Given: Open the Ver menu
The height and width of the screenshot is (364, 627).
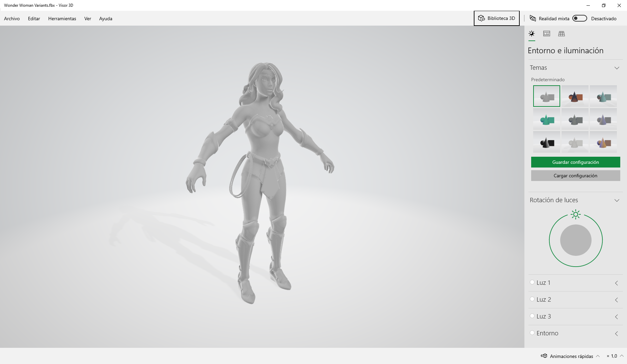Looking at the screenshot, I should [88, 19].
